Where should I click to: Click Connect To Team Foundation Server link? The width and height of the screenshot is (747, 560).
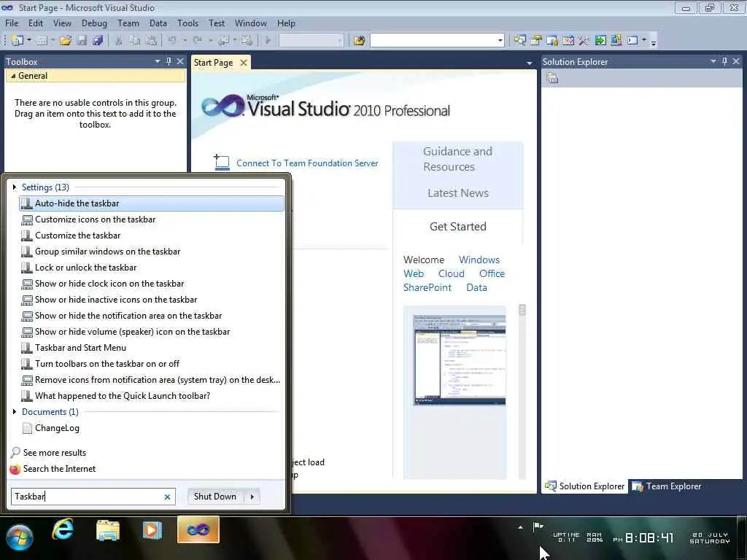pyautogui.click(x=307, y=163)
